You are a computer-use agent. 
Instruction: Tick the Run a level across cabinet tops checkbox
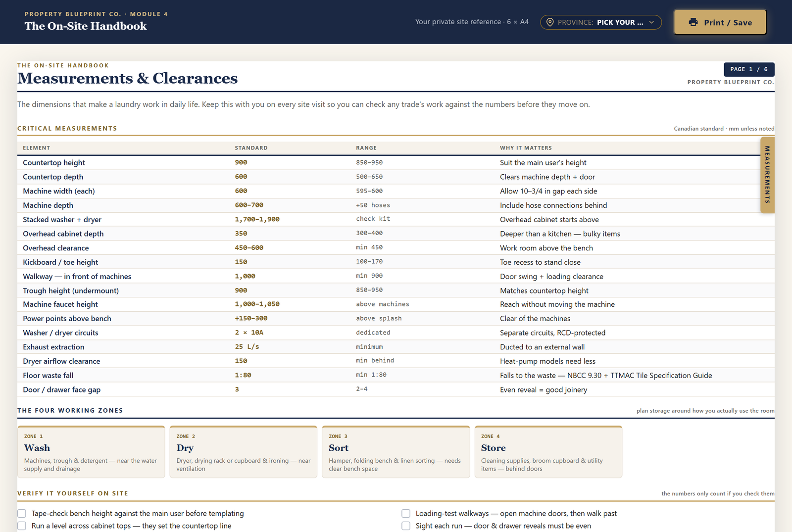point(22,526)
